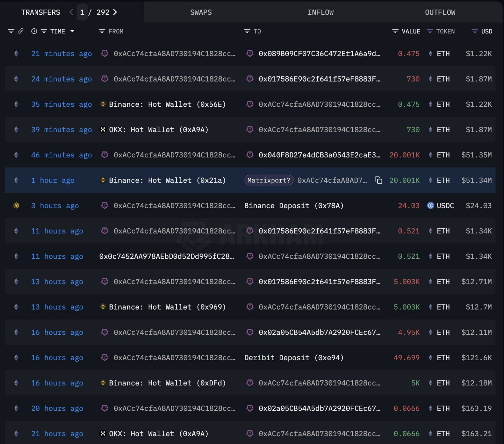Filter by the TOKEN column
The image size is (504, 444).
click(x=430, y=31)
